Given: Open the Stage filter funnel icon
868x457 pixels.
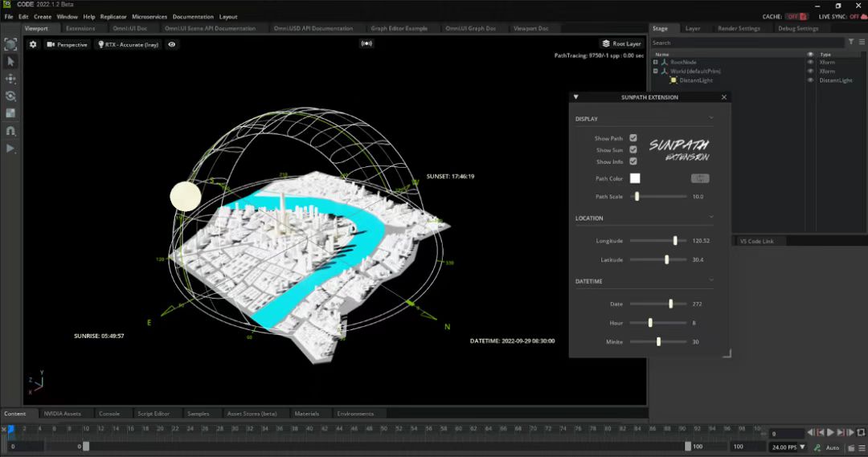Looking at the screenshot, I should click(851, 43).
